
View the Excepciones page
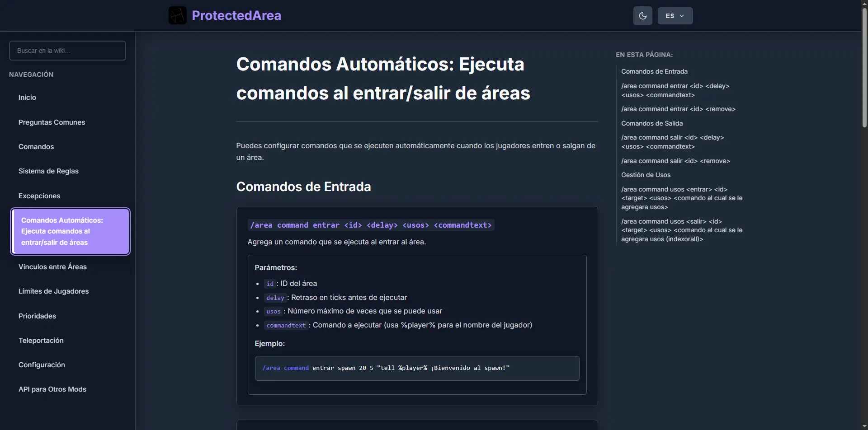point(39,196)
